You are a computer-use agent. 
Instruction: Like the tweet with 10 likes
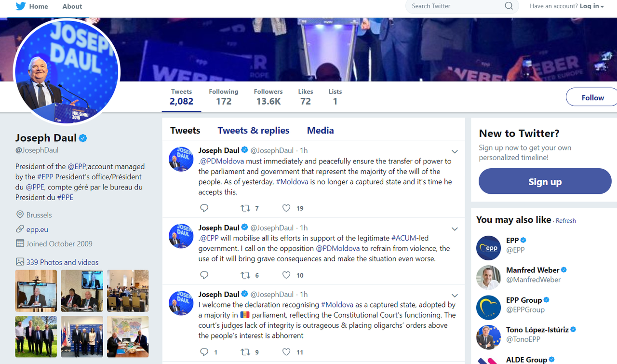pyautogui.click(x=286, y=275)
